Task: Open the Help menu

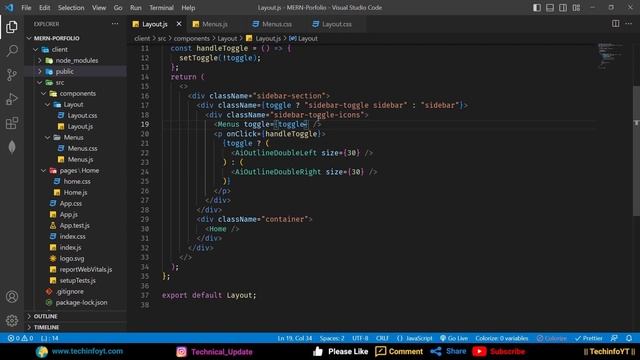Action: (x=188, y=8)
